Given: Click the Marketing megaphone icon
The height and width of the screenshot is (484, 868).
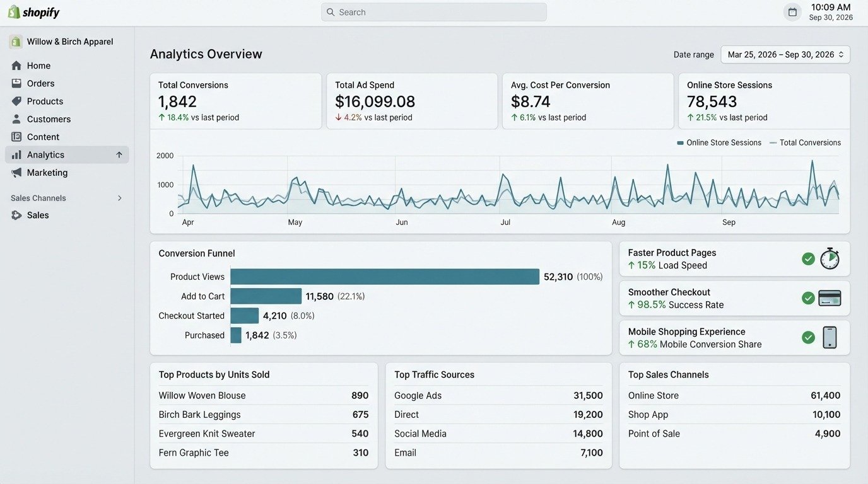Looking at the screenshot, I should [16, 173].
